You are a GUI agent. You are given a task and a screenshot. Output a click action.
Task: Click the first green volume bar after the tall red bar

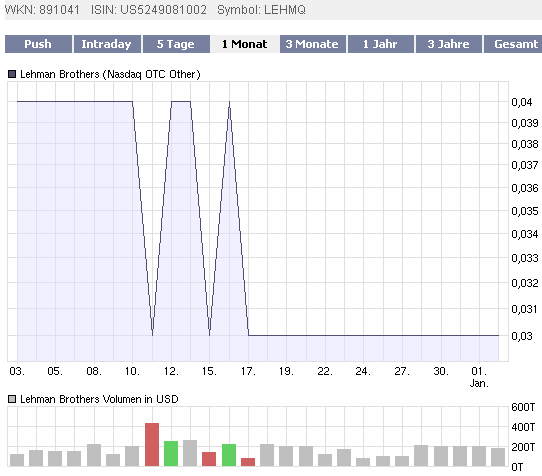(x=171, y=453)
